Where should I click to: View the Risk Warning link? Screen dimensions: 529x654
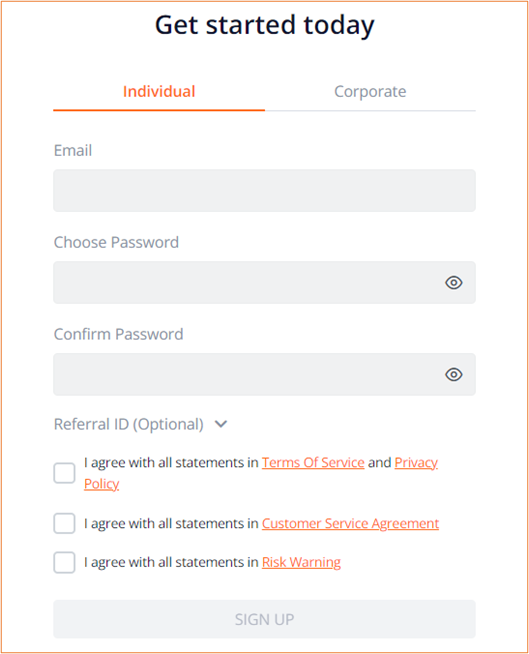301,562
